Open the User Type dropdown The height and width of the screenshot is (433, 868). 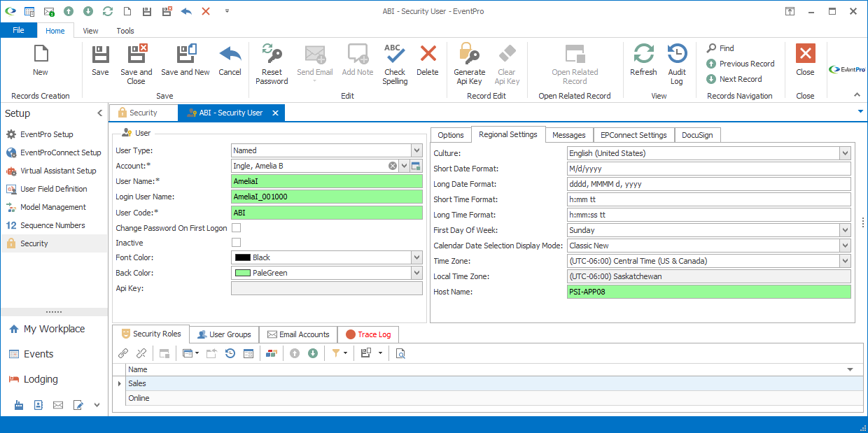coord(416,150)
